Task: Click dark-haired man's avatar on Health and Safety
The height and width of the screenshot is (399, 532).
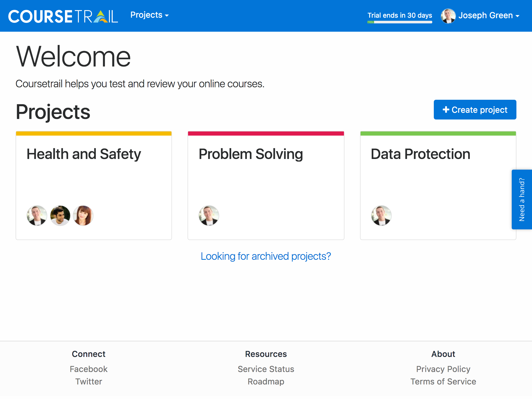Action: coord(60,215)
